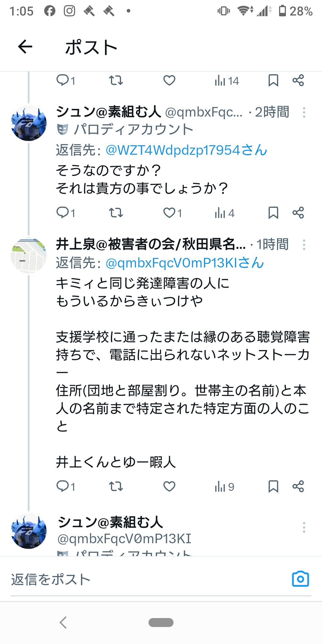
Task: Repost the top post with 14 views
Action: 116,80
